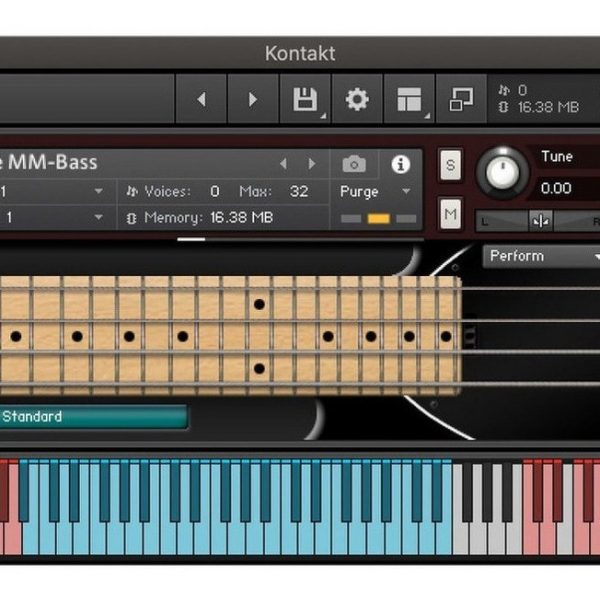Center the pan with the middle icon
Viewport: 600px width, 600px height.
540,221
